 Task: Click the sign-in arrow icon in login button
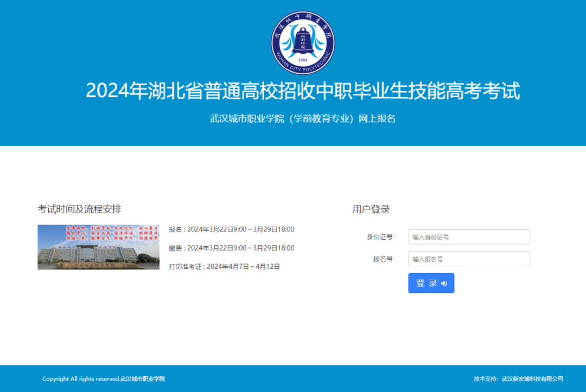(444, 283)
